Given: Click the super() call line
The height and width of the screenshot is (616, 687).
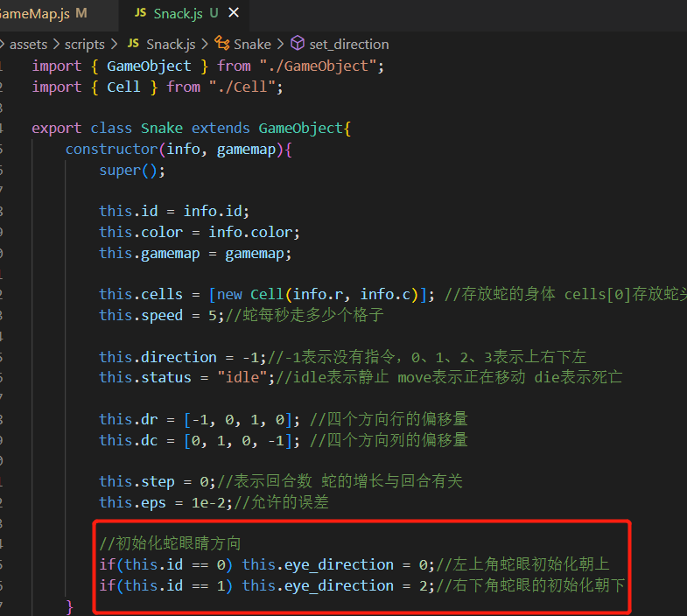Looking at the screenshot, I should (x=132, y=170).
